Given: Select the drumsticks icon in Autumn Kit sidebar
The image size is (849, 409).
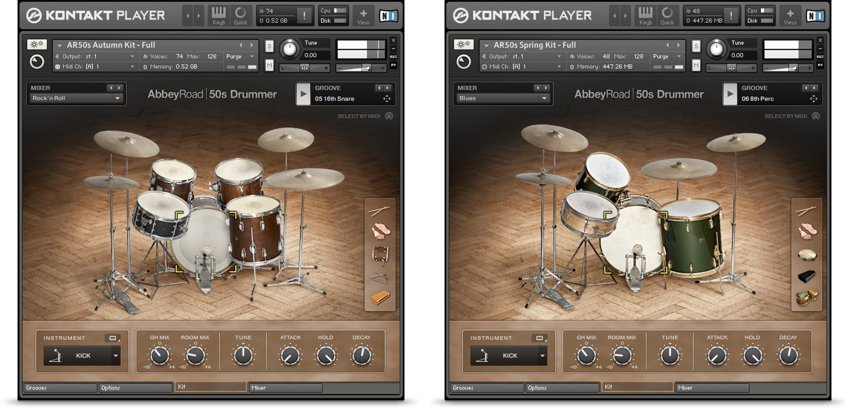Looking at the screenshot, I should coord(380,211).
